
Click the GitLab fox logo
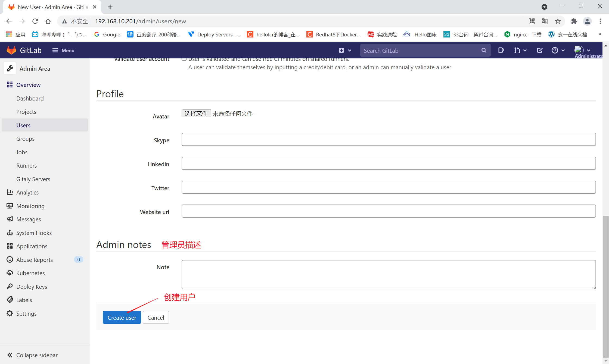click(11, 50)
